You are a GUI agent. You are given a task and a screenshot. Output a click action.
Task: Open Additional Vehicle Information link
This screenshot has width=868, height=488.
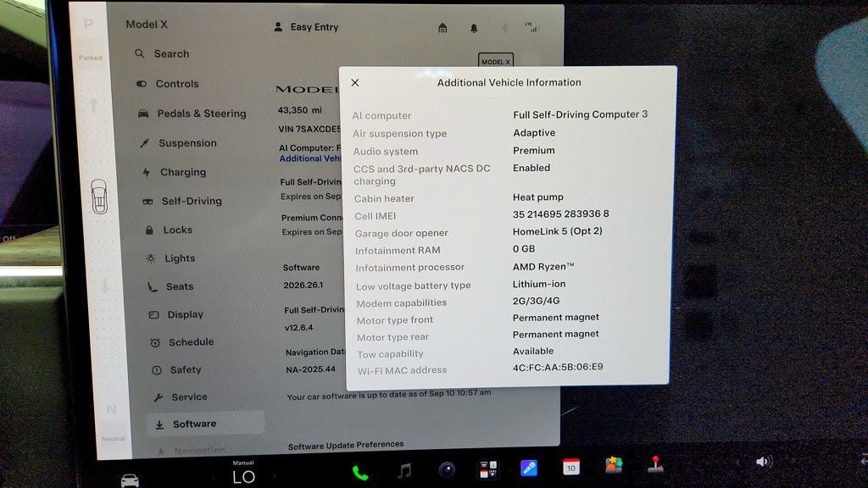(x=310, y=158)
